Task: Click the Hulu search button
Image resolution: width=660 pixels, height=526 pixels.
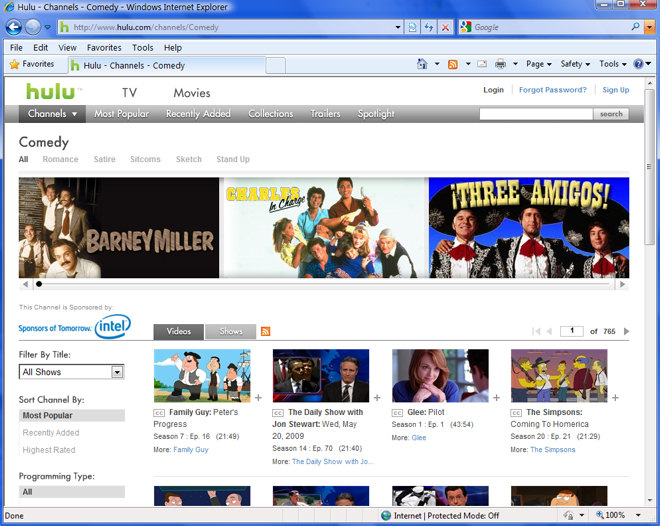Action: 611,114
